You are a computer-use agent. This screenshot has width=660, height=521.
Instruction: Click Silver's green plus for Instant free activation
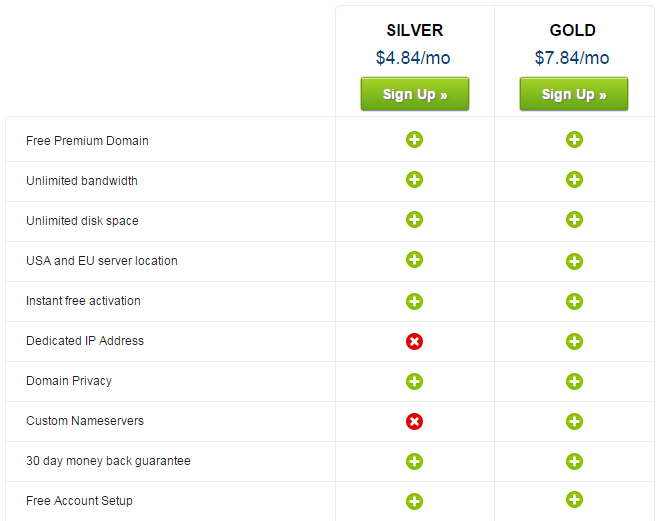click(x=414, y=301)
